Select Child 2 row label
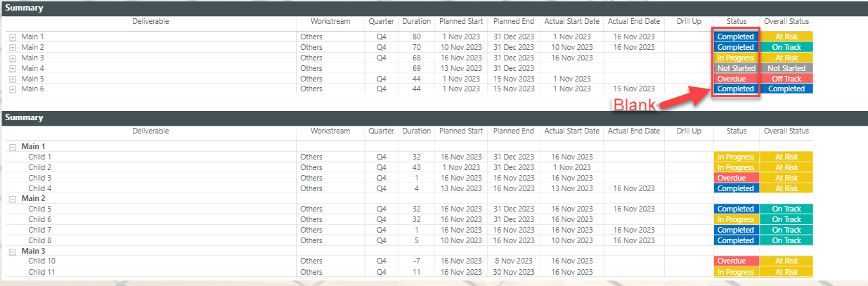868x286 pixels. click(x=40, y=167)
